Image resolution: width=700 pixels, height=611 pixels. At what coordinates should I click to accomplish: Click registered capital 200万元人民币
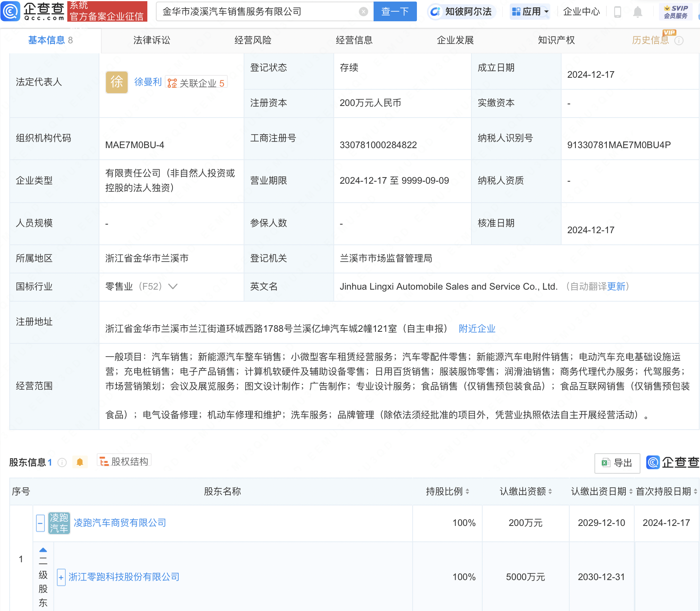pyautogui.click(x=370, y=103)
